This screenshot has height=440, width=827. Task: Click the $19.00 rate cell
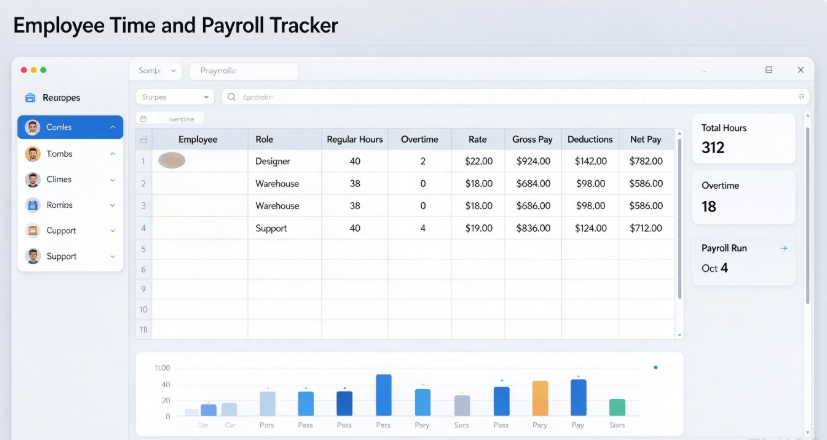coord(478,228)
